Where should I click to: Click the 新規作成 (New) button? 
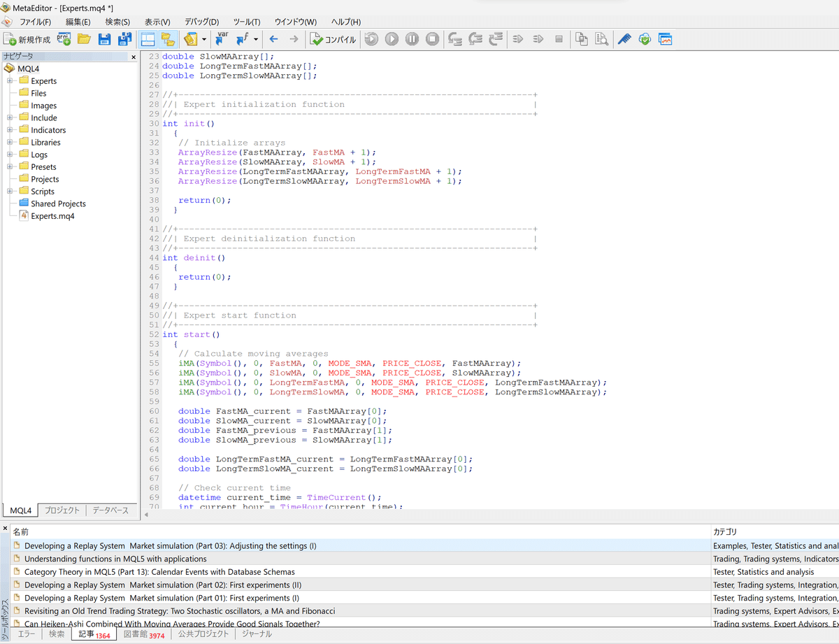pyautogui.click(x=27, y=39)
